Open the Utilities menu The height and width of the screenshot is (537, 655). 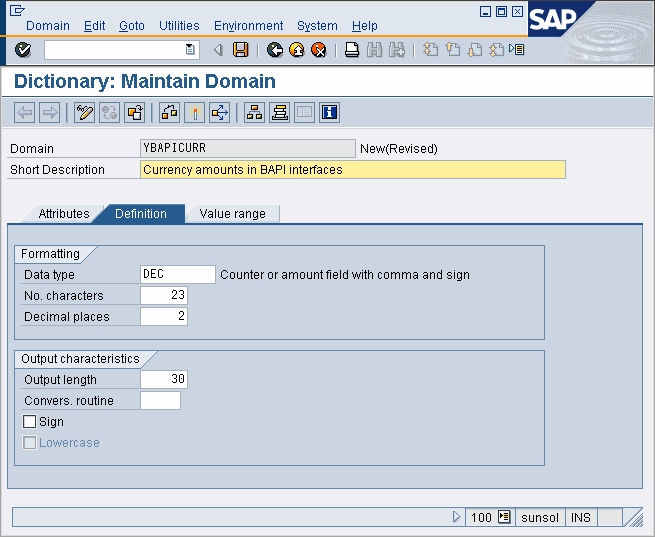(x=179, y=26)
